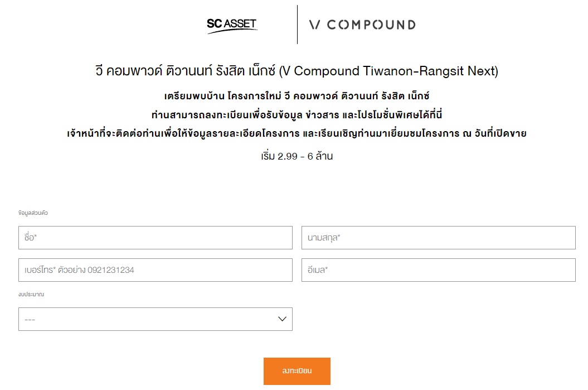This screenshot has width=588, height=390.
Task: Click the เจ้าหน้าที่จะติดต่อท่าน description line
Action: [297, 133]
